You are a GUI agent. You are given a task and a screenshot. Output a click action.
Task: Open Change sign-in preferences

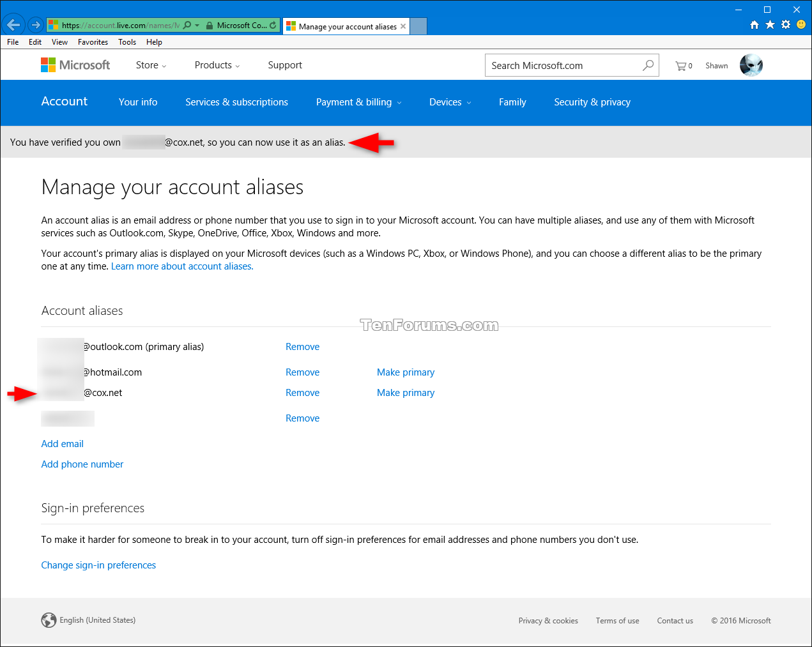98,565
